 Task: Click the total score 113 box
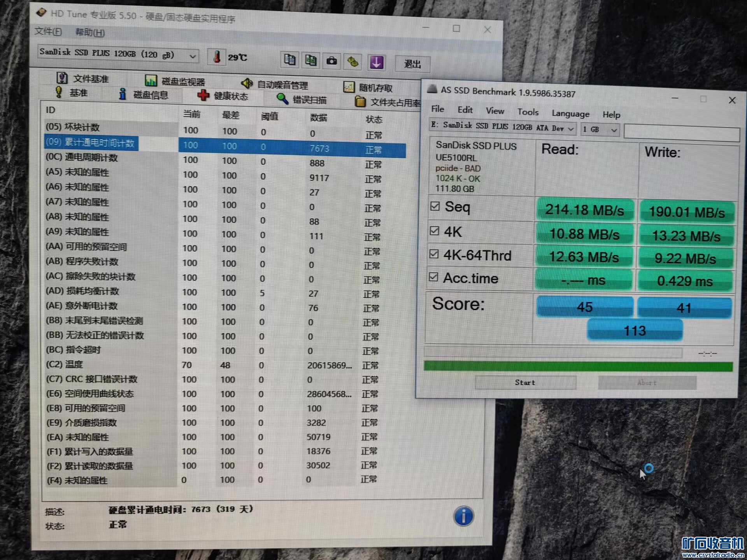coord(635,330)
